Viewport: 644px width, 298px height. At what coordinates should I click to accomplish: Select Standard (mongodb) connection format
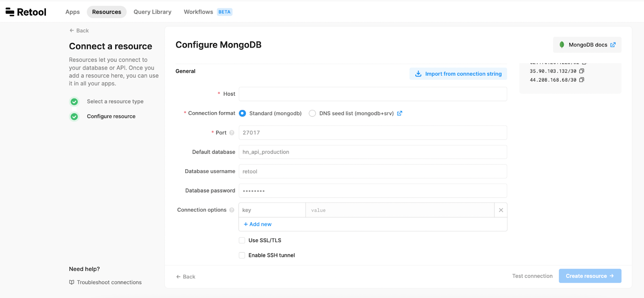coord(242,113)
